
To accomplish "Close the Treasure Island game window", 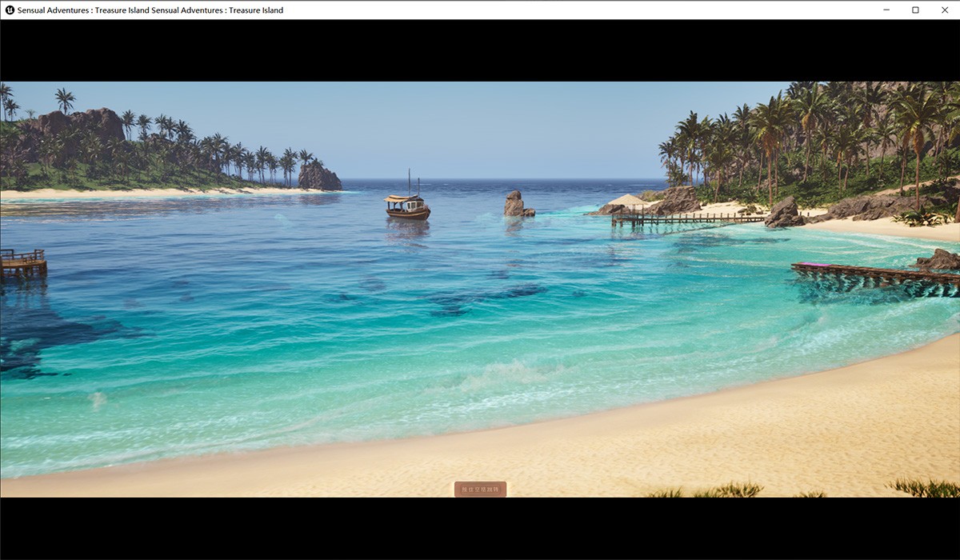I will (944, 10).
